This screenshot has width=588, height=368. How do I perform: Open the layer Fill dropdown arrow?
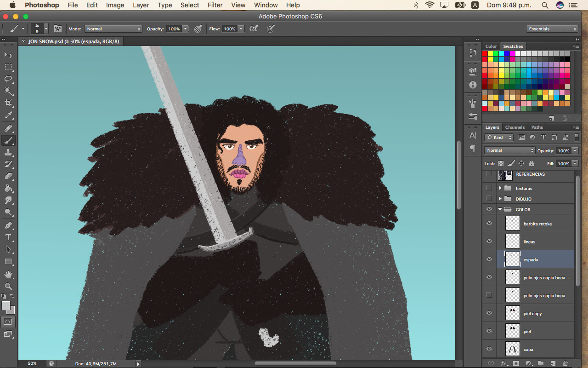click(x=575, y=163)
